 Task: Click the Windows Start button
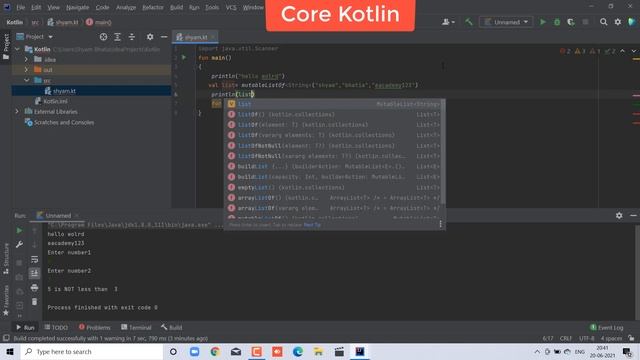click(x=10, y=351)
